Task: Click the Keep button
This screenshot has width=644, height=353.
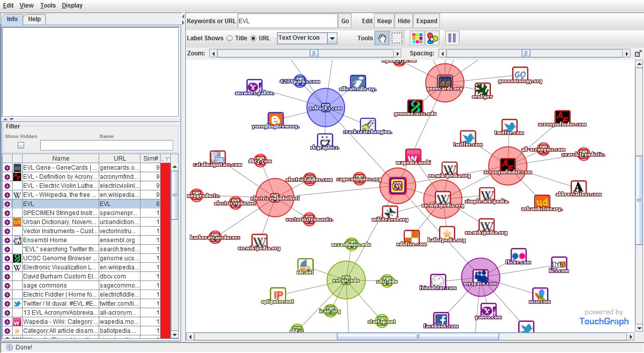Action: [x=384, y=21]
